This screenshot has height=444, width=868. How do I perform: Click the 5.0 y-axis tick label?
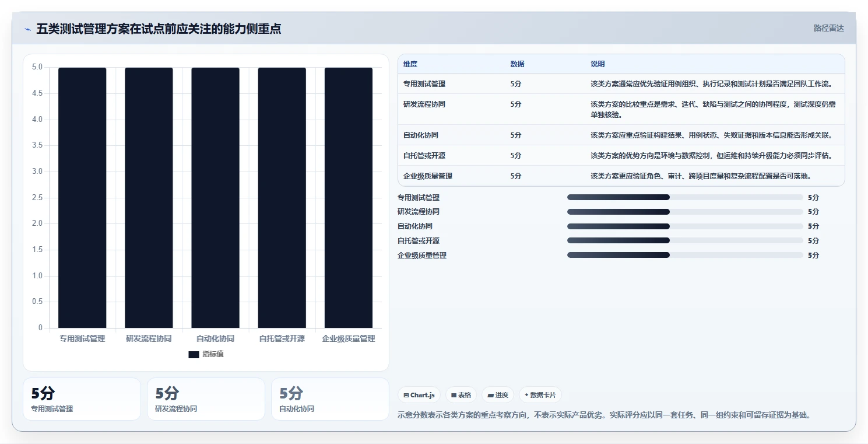(x=37, y=67)
